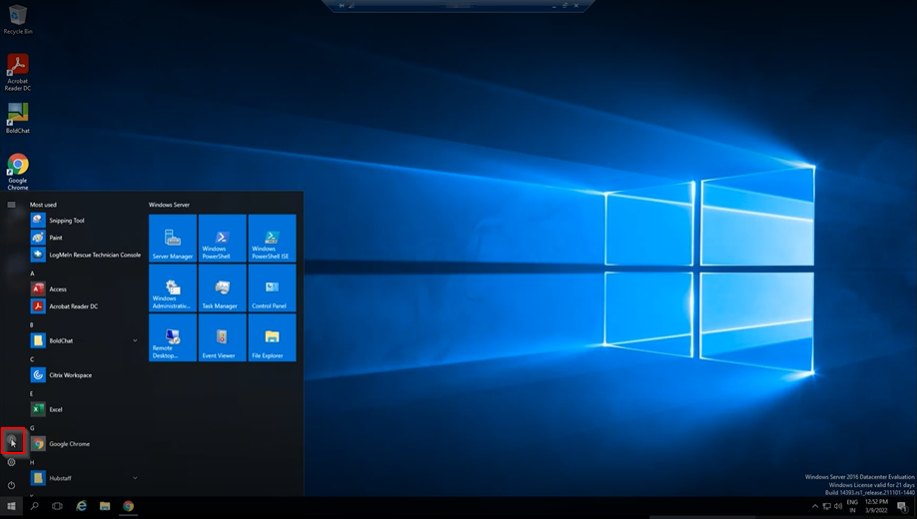This screenshot has height=519, width=917.
Task: Open the Event Viewer tile
Action: pyautogui.click(x=222, y=338)
